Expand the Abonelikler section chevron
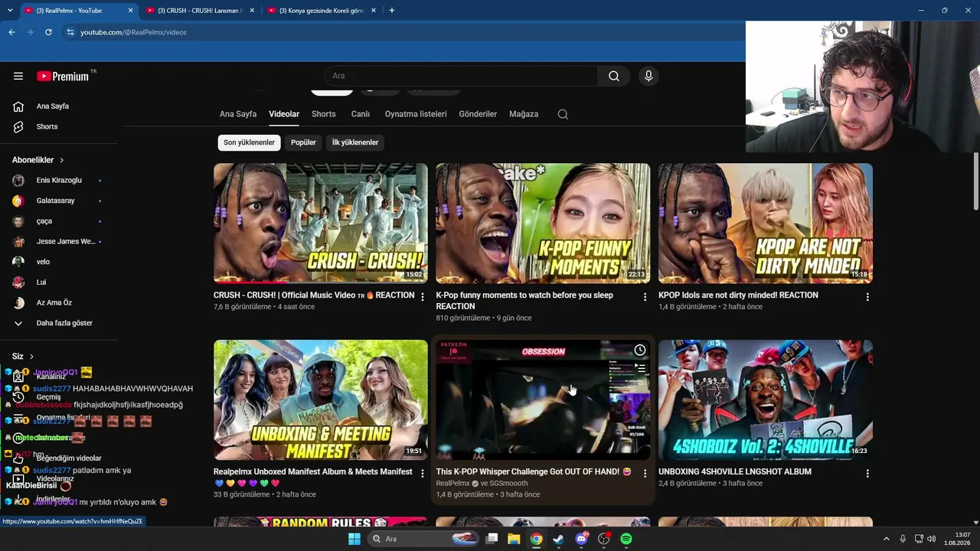Screen dimensions: 980x551 click(x=61, y=160)
